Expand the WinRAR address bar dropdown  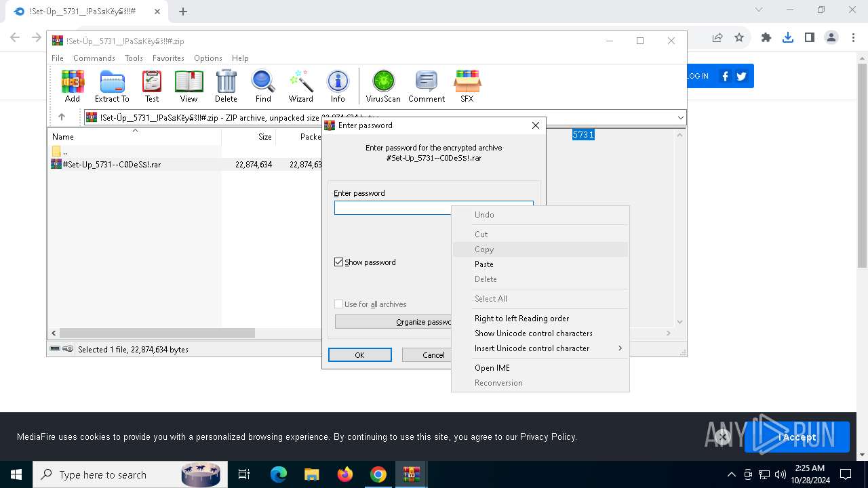pyautogui.click(x=680, y=117)
